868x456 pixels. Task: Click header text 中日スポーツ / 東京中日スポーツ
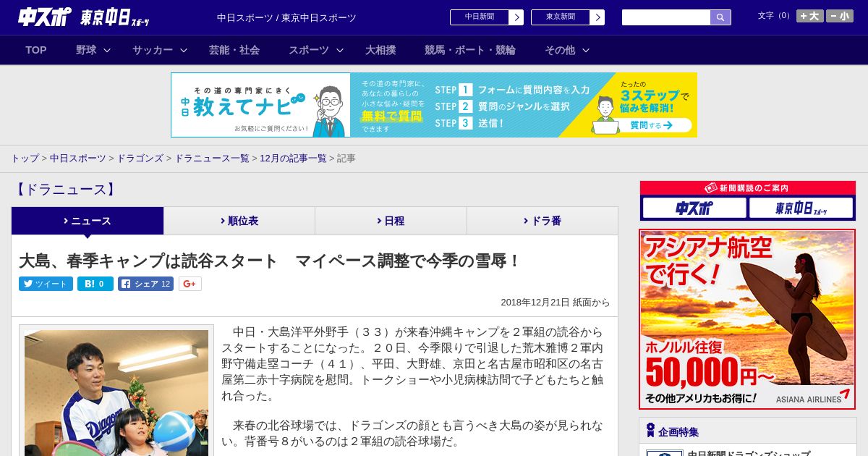[286, 17]
